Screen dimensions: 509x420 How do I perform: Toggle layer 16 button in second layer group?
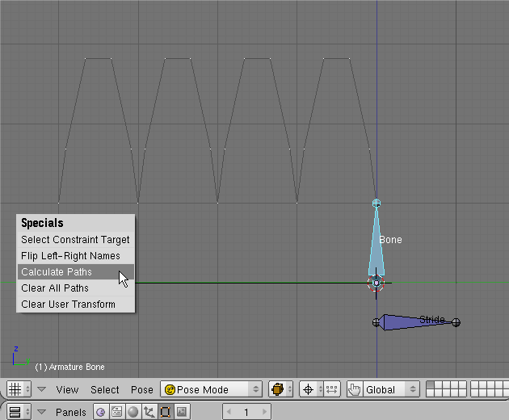(475, 393)
